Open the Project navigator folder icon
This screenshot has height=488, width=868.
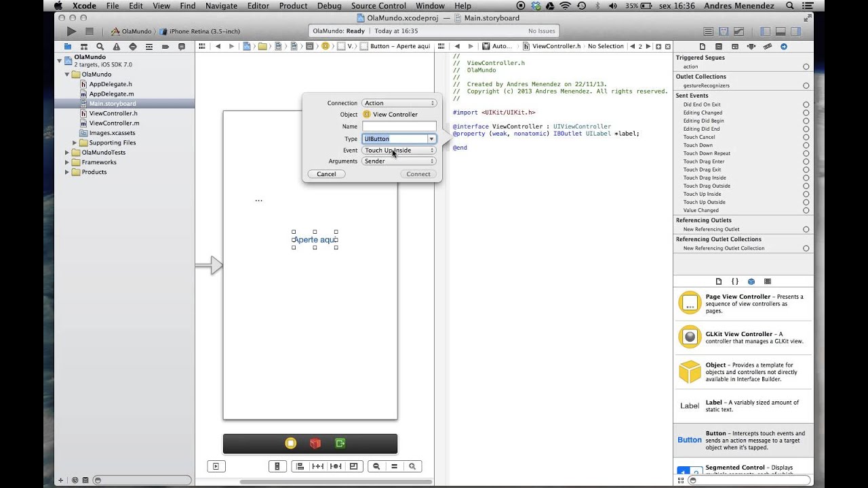(68, 47)
